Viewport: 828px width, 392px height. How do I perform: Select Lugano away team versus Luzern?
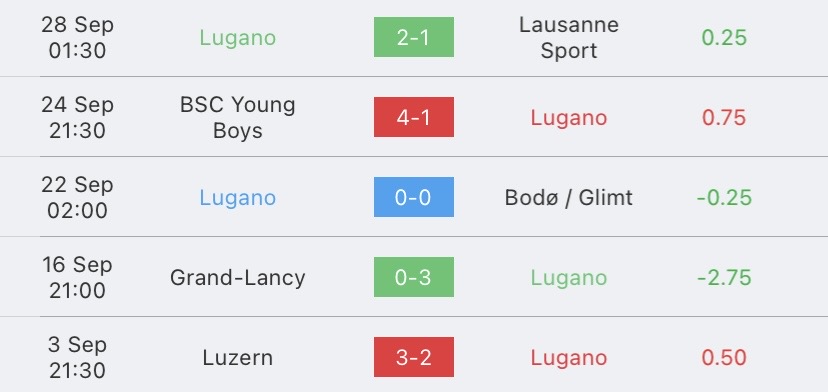(x=569, y=358)
